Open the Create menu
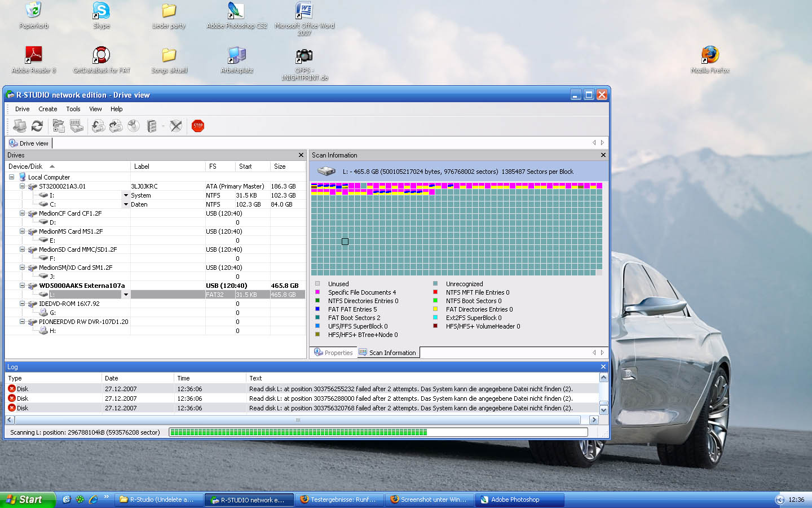Image resolution: width=812 pixels, height=508 pixels. [48, 109]
